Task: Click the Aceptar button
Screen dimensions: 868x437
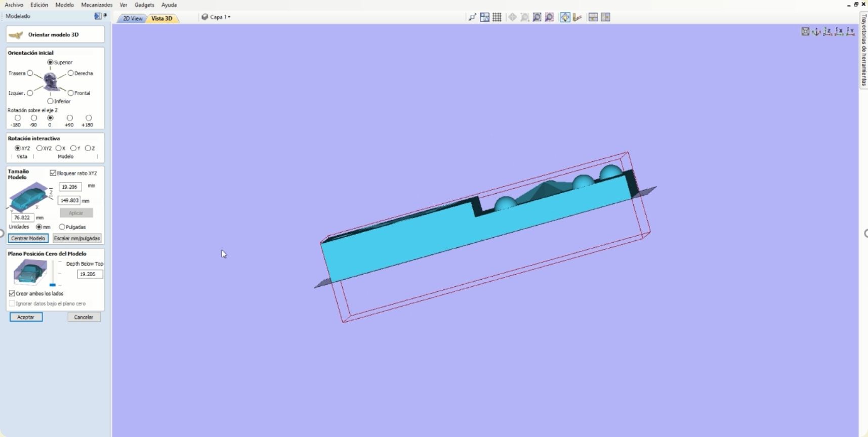Action: [26, 317]
